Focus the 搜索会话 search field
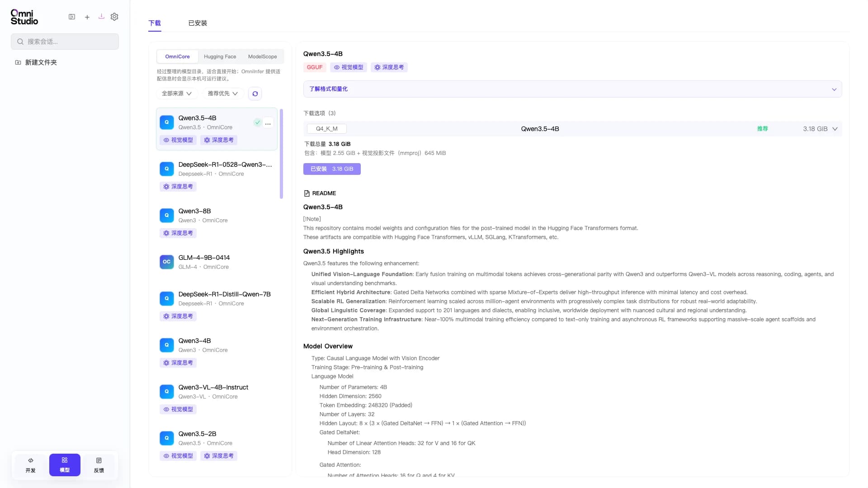This screenshot has width=868, height=488. (x=65, y=42)
